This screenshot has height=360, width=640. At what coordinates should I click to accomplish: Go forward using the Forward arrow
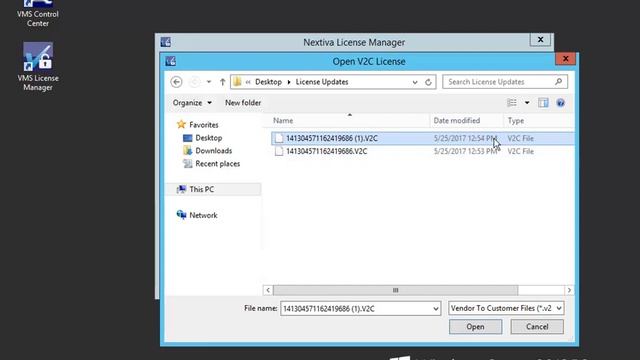[x=195, y=82]
